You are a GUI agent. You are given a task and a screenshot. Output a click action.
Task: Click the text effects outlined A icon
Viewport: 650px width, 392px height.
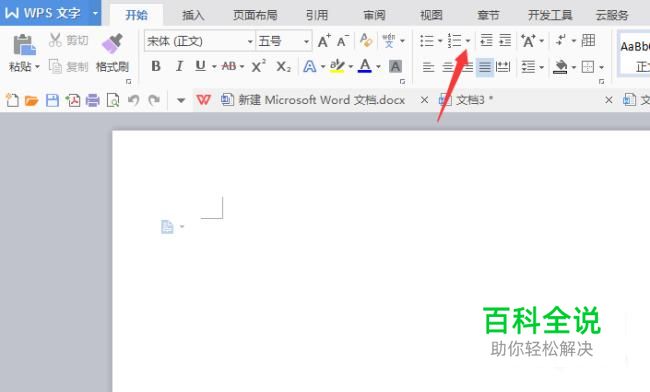(310, 66)
